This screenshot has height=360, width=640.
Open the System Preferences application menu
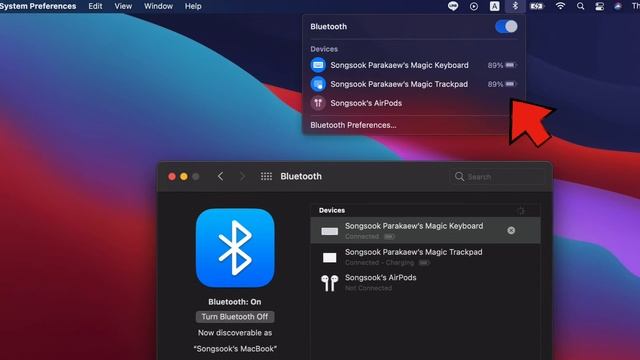point(38,6)
